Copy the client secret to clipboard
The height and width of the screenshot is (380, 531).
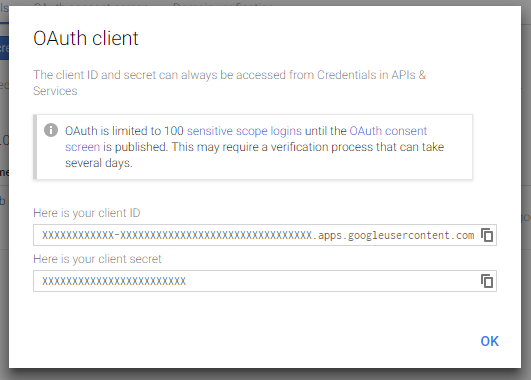click(x=487, y=281)
